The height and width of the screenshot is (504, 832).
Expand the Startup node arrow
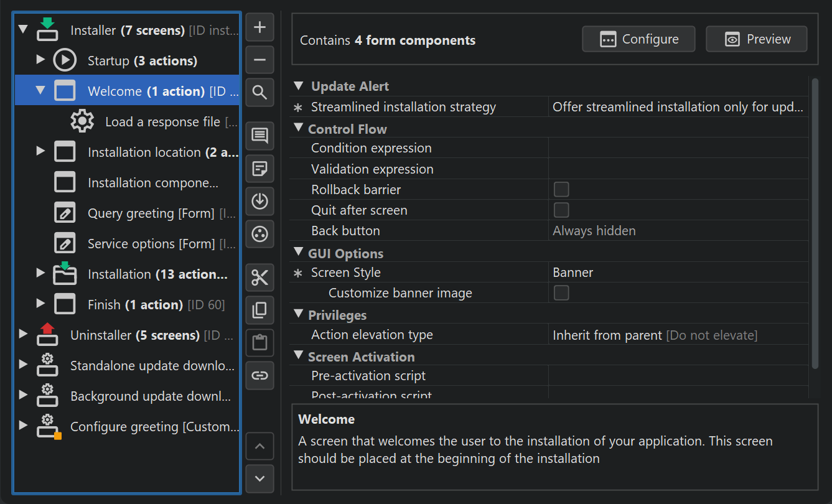tap(40, 60)
